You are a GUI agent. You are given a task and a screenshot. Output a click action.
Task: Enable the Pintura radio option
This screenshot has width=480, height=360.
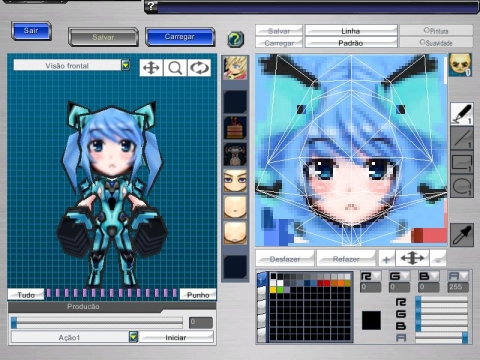436,31
